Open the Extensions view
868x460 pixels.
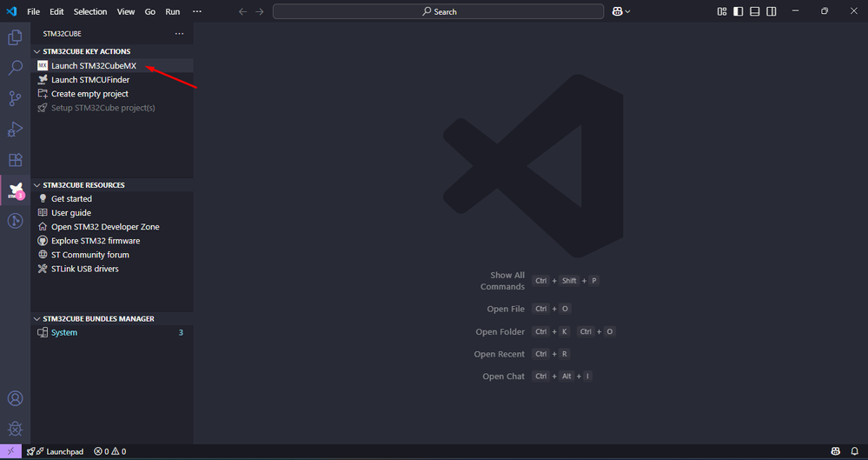coord(15,160)
